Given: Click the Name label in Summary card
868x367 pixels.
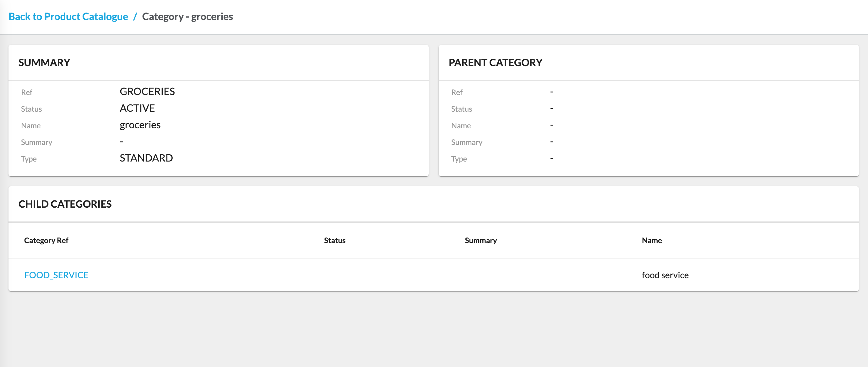Looking at the screenshot, I should click(31, 125).
